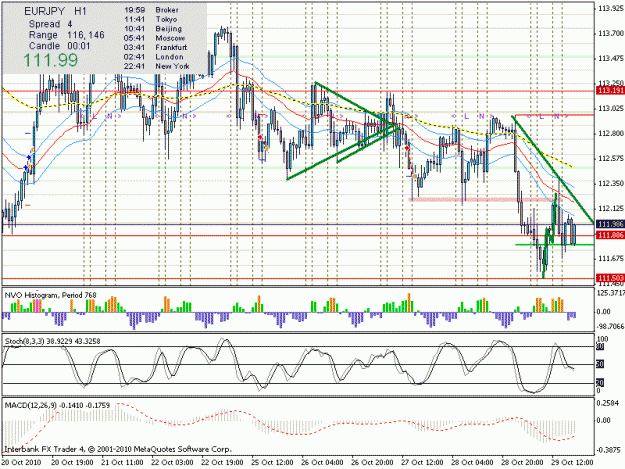Select the red 111.503 price level tag
The height and width of the screenshot is (469, 625).
pyautogui.click(x=610, y=278)
